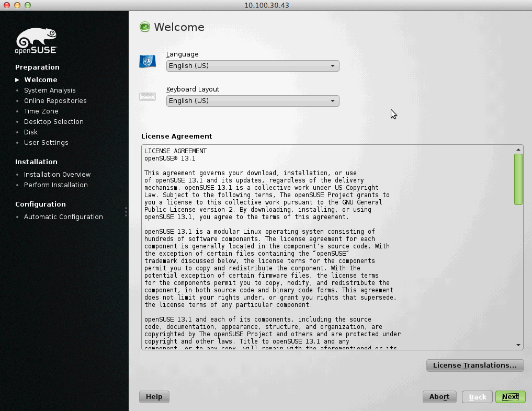Click the Back button
The width and height of the screenshot is (532, 411).
477,397
